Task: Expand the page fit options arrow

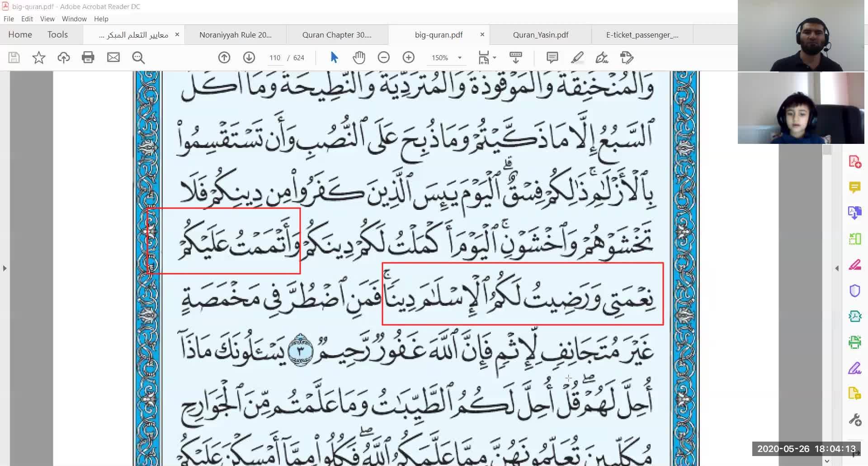Action: click(x=495, y=57)
